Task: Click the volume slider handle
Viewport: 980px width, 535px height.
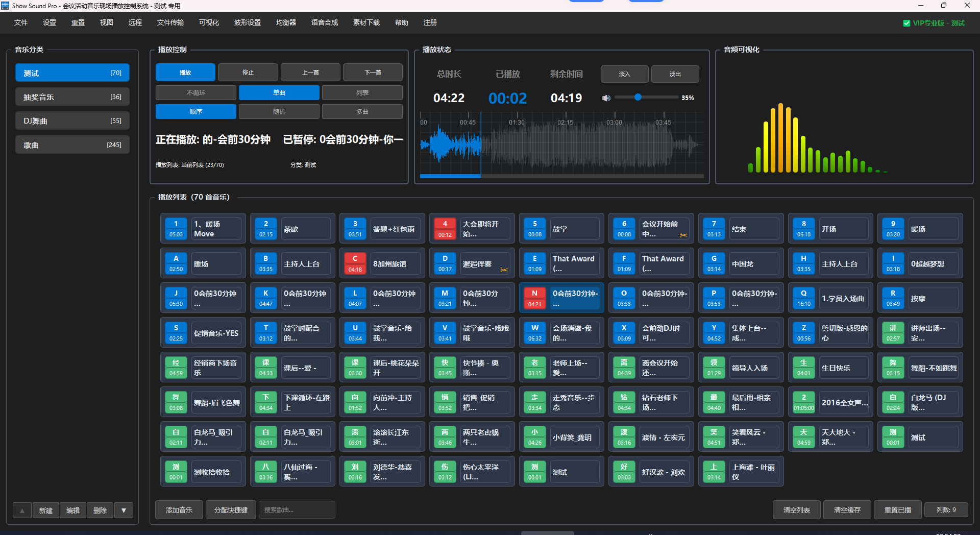Action: 638,97
